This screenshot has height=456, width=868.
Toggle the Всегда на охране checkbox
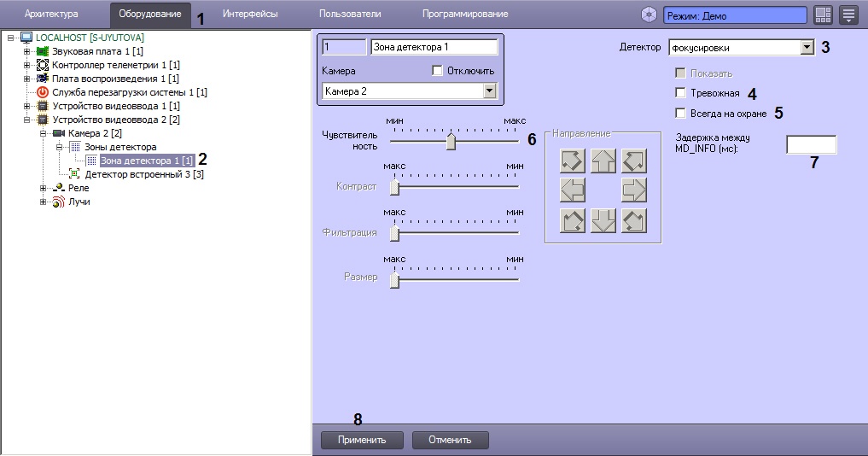point(680,113)
